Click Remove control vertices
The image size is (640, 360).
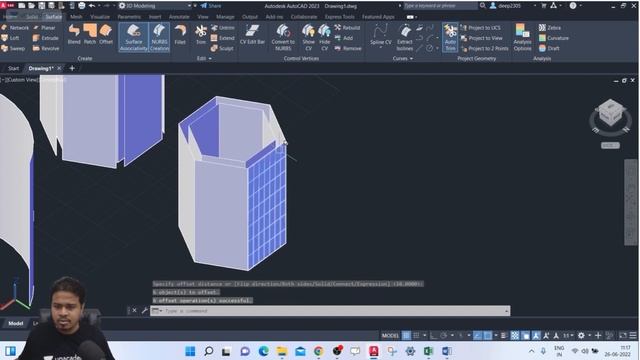point(348,48)
